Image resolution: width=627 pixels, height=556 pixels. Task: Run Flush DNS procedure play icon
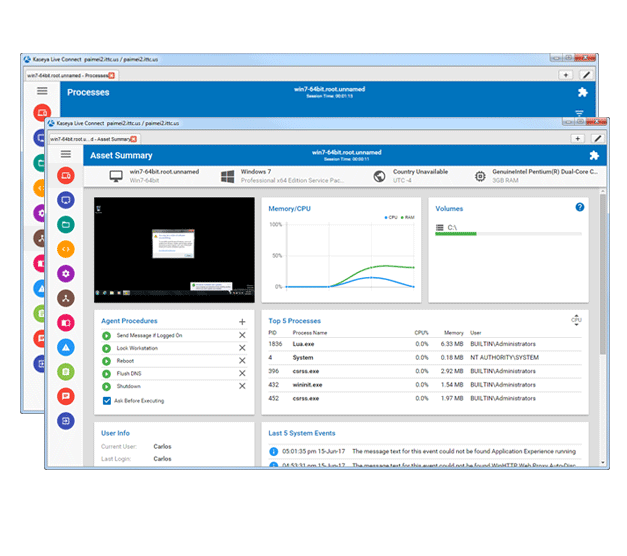pyautogui.click(x=106, y=374)
